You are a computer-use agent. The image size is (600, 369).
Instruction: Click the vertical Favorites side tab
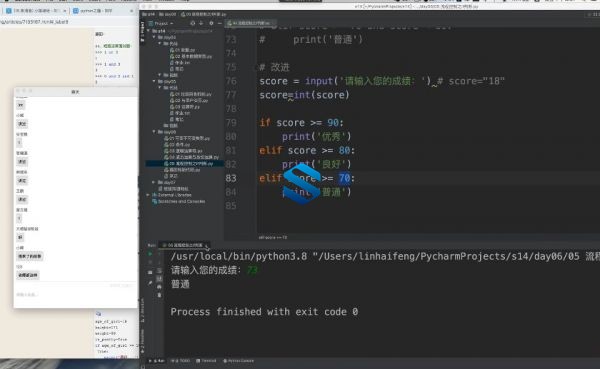(x=142, y=341)
